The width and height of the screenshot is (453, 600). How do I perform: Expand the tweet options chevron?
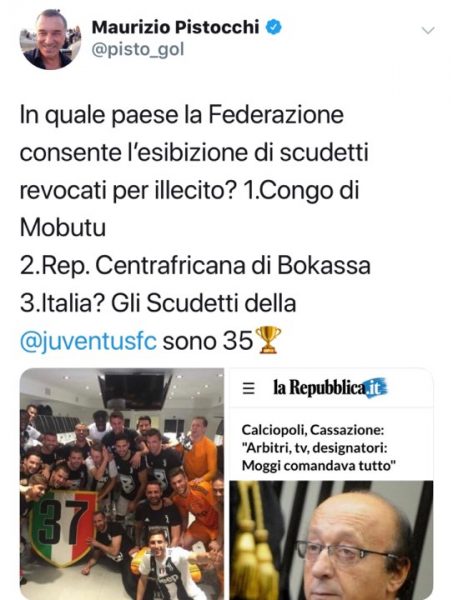(428, 30)
